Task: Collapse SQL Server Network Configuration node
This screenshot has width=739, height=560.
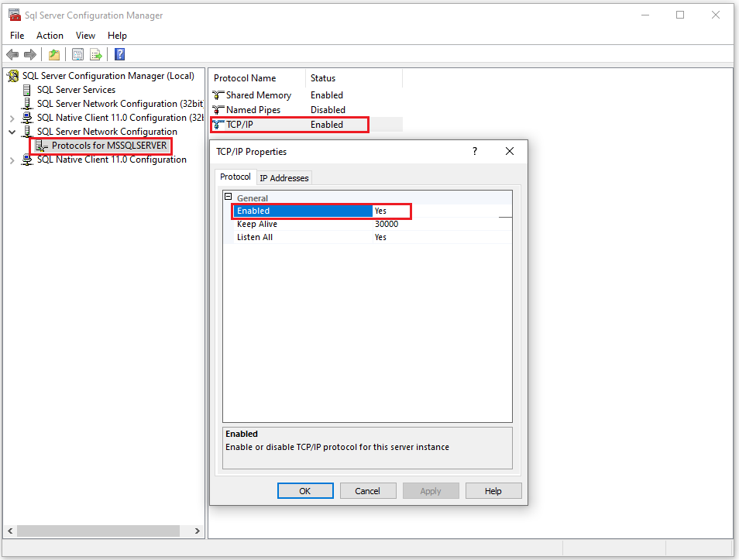Action: [12, 132]
